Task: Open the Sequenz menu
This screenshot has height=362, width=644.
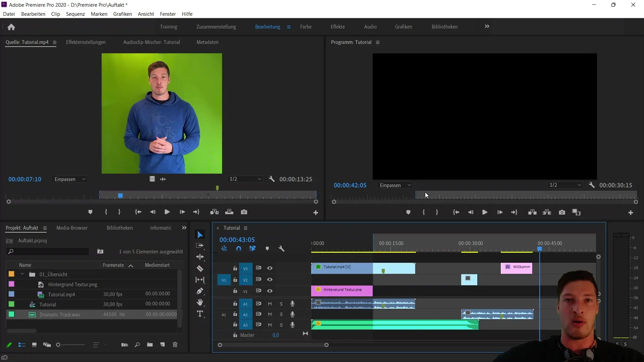Action: point(75,14)
